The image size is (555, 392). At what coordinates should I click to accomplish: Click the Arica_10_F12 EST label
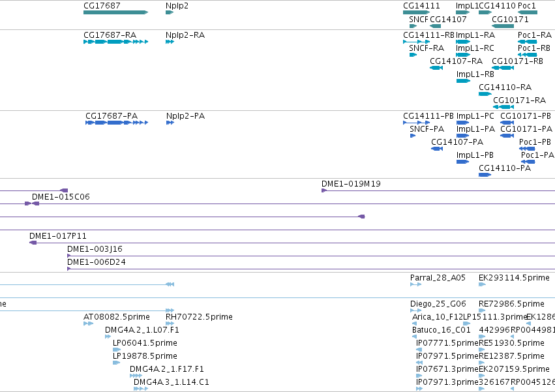click(x=438, y=317)
